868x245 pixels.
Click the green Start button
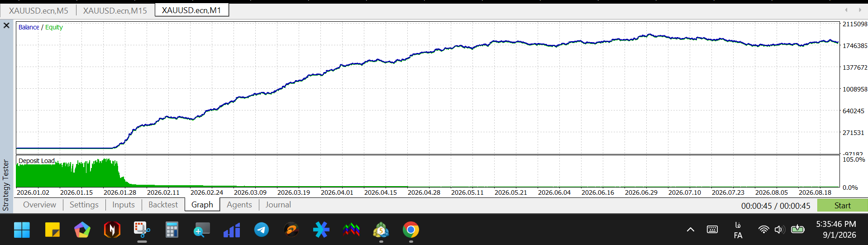(x=842, y=206)
